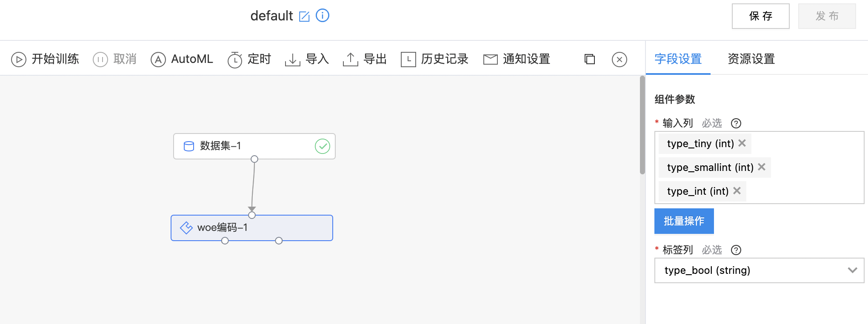Remove type_tiny (int) from input columns
This screenshot has width=868, height=324.
click(x=742, y=143)
